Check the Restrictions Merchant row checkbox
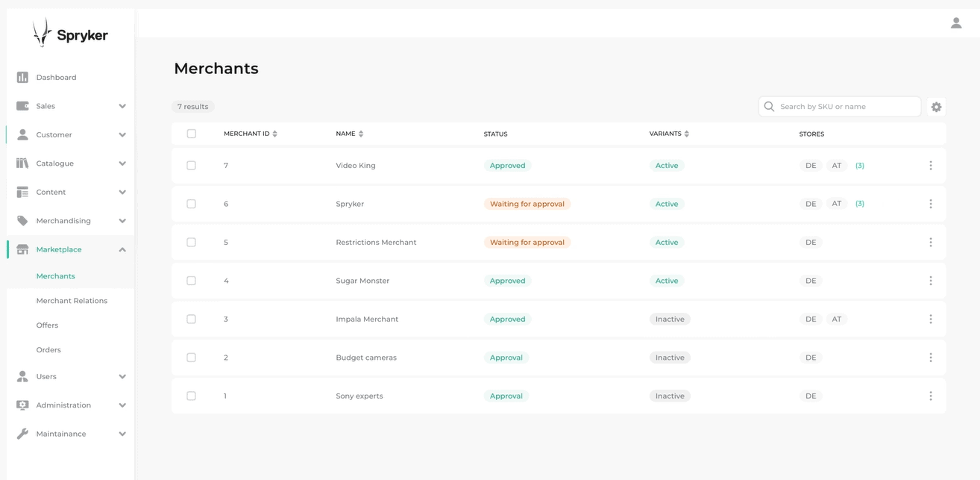 (x=192, y=242)
